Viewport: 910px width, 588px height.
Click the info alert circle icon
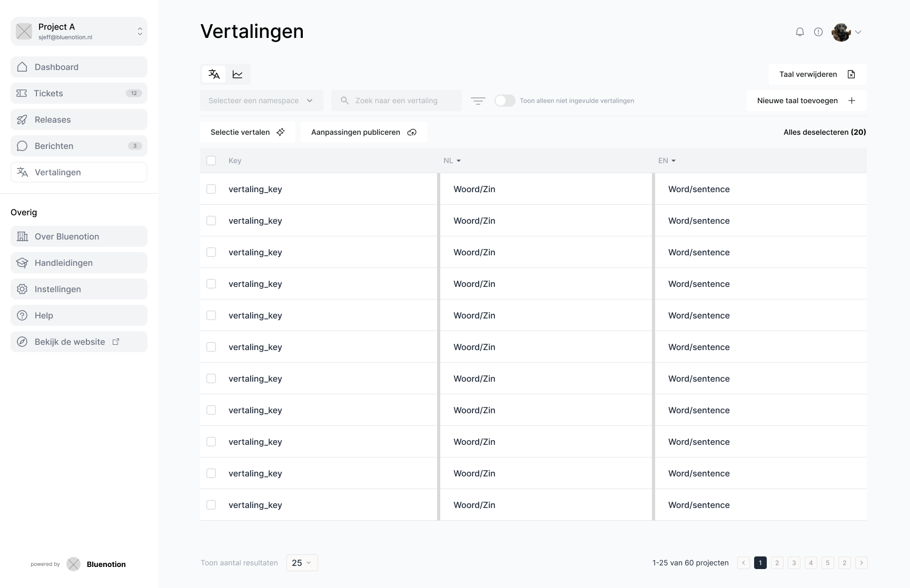pyautogui.click(x=818, y=32)
